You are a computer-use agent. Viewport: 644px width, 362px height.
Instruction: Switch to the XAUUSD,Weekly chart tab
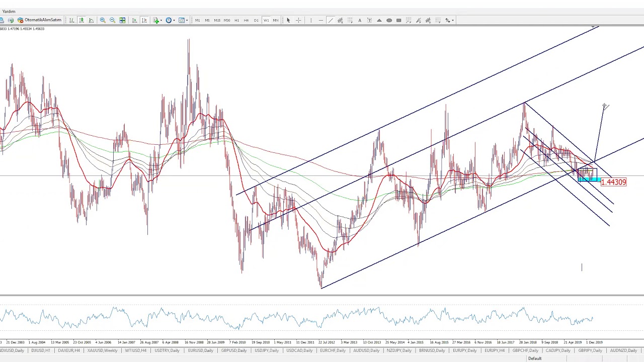pos(103,350)
